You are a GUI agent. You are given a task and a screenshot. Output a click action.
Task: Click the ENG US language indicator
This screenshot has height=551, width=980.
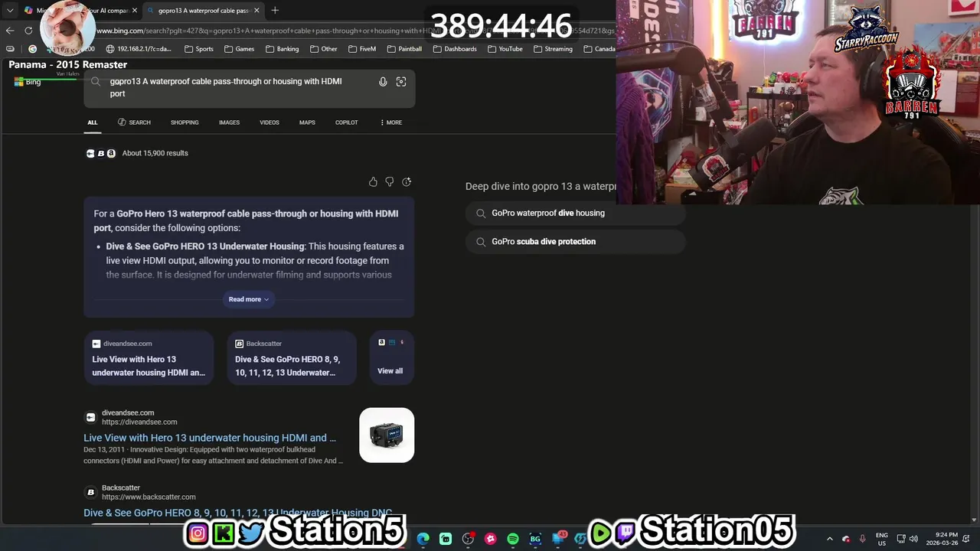882,539
